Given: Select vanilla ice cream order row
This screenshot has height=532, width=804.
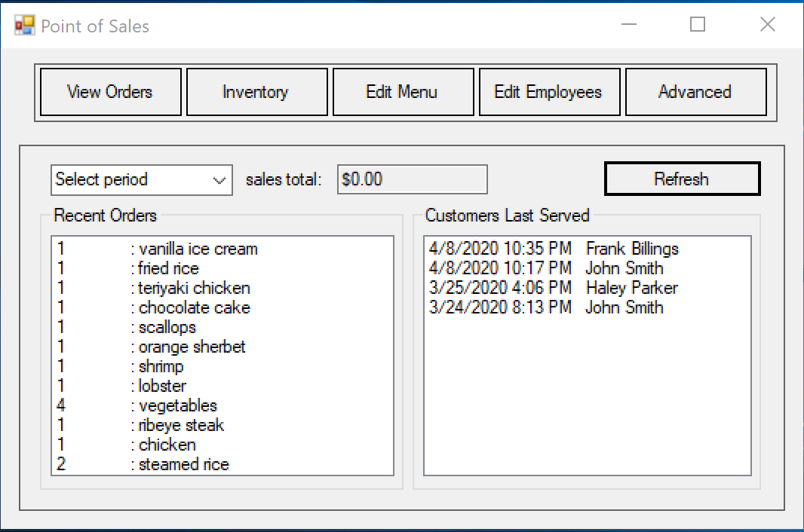Looking at the screenshot, I should pos(198,249).
